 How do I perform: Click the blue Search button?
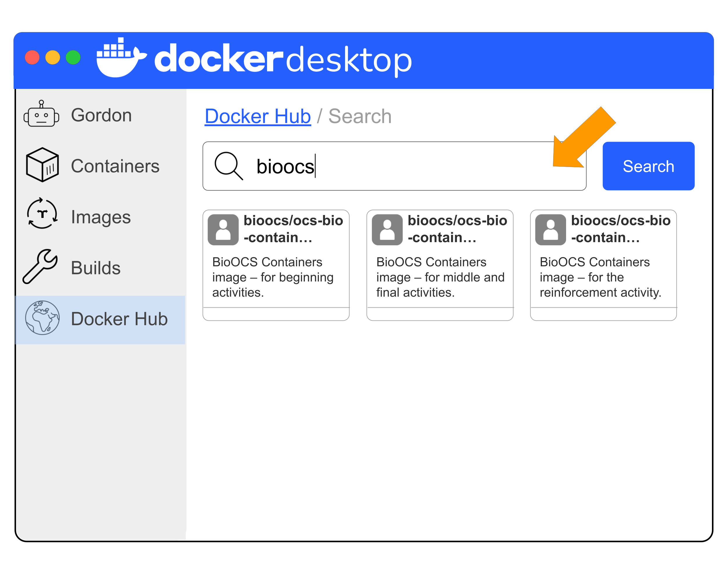pyautogui.click(x=648, y=166)
